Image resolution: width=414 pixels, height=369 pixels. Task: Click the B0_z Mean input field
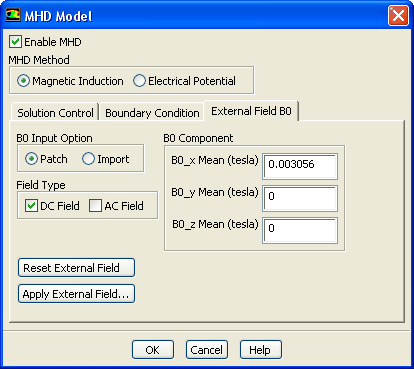[x=300, y=230]
